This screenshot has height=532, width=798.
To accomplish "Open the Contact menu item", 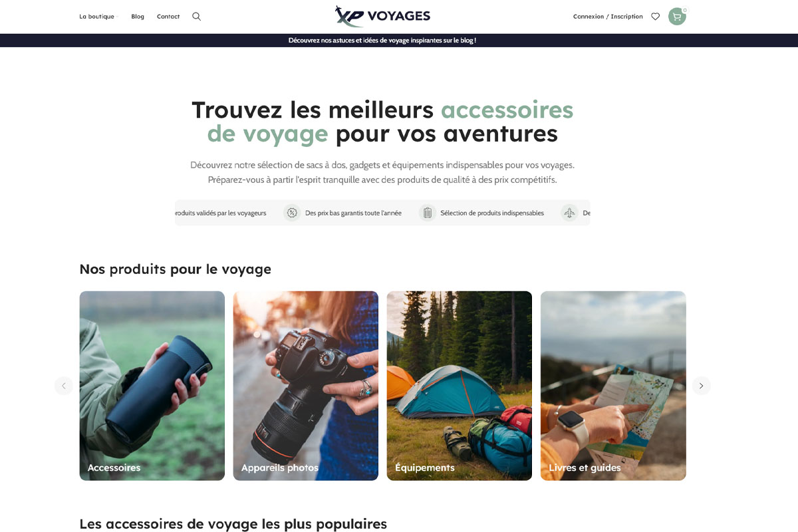I will pos(168,17).
